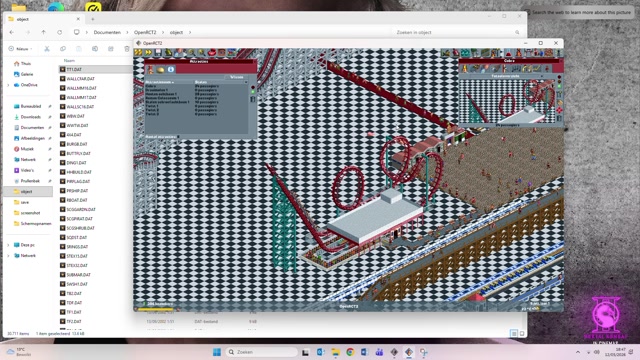This screenshot has width=640, height=360.
Task: Click the land adjust tool icon
Action: tap(456, 53)
